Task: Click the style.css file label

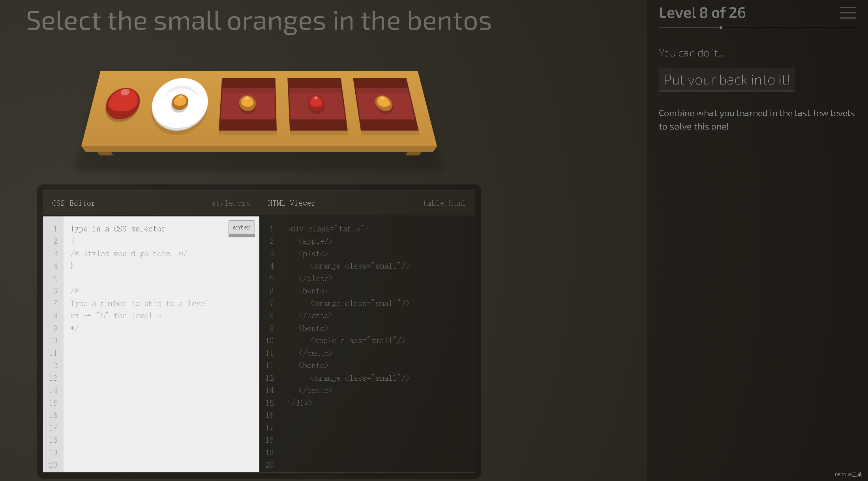Action: pyautogui.click(x=231, y=203)
